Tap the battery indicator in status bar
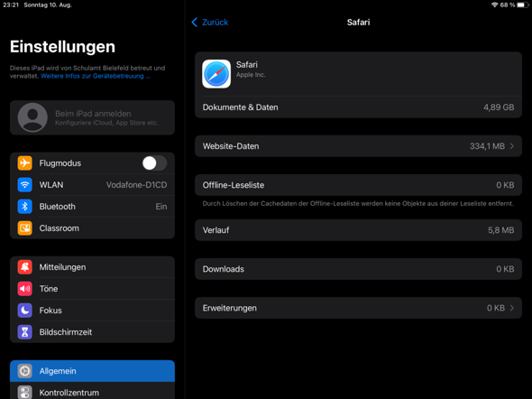The image size is (532, 399). coord(523,5)
